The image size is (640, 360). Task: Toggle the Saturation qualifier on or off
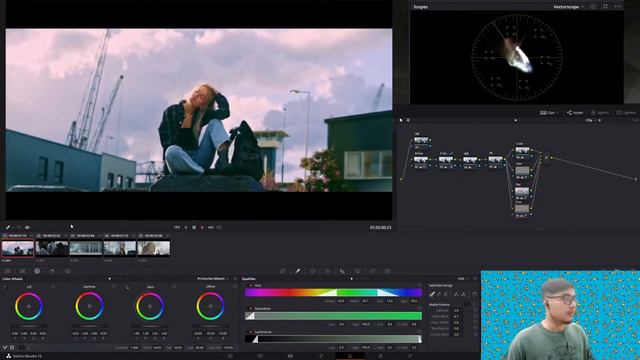coord(250,309)
